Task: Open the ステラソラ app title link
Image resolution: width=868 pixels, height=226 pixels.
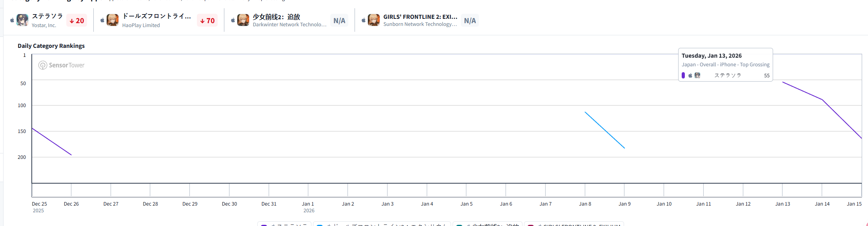Action: [47, 16]
